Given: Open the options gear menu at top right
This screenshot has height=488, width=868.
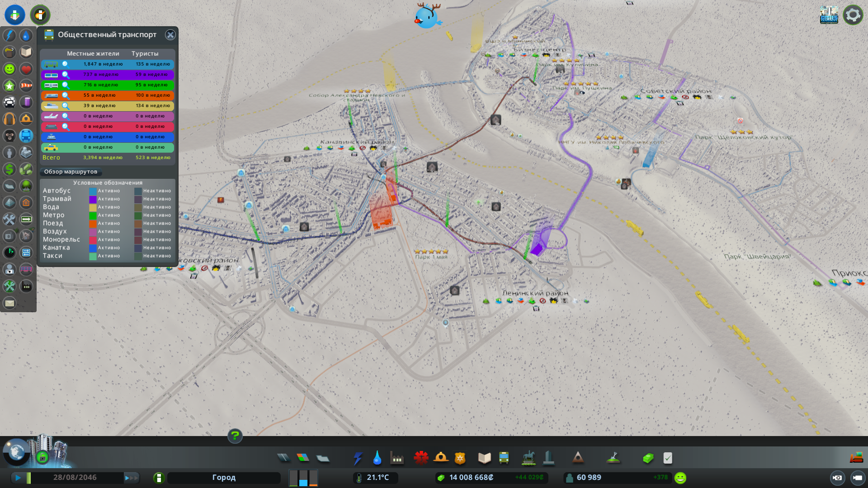Looking at the screenshot, I should click(x=853, y=14).
